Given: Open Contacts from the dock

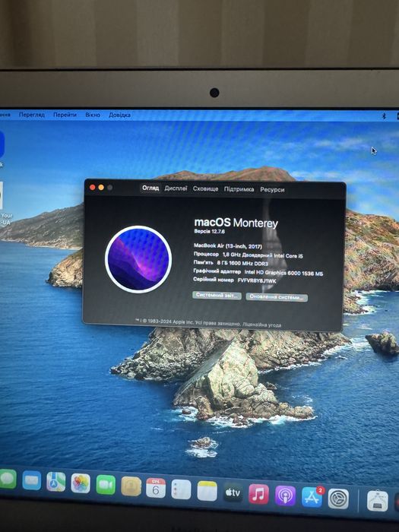Looking at the screenshot, I should [x=131, y=486].
